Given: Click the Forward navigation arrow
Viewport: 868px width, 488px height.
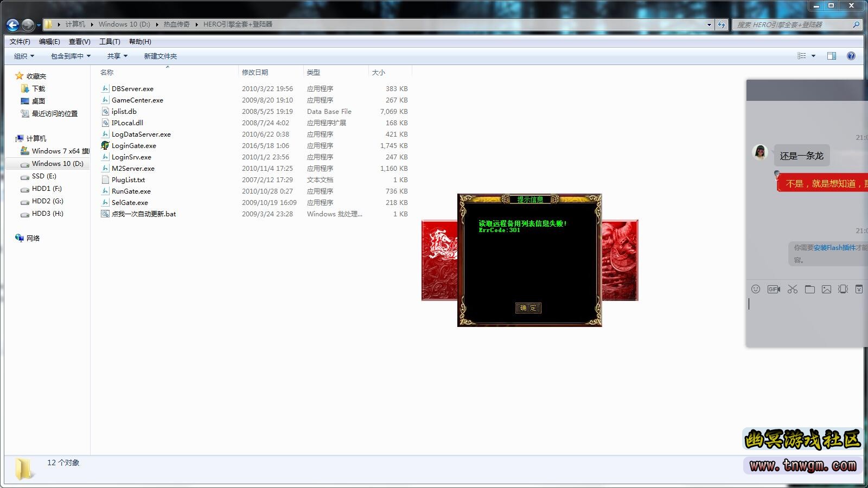Looking at the screenshot, I should tap(28, 24).
